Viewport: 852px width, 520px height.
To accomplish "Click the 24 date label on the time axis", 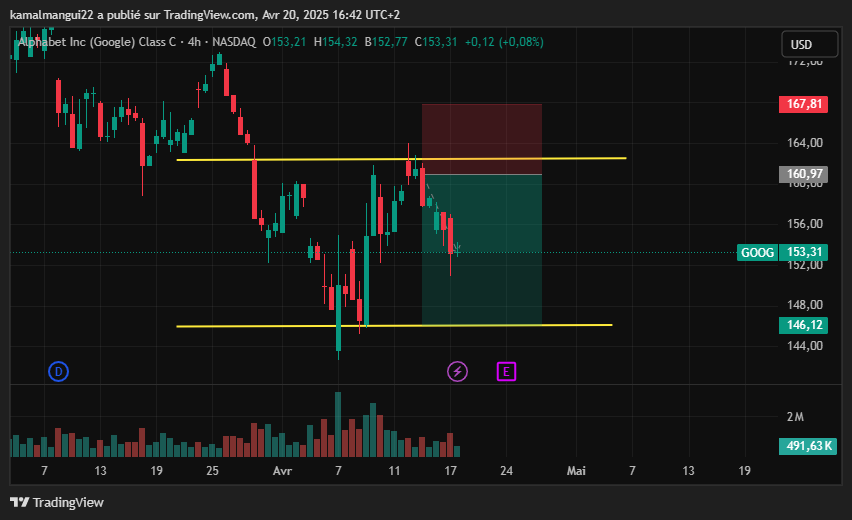I will point(506,471).
